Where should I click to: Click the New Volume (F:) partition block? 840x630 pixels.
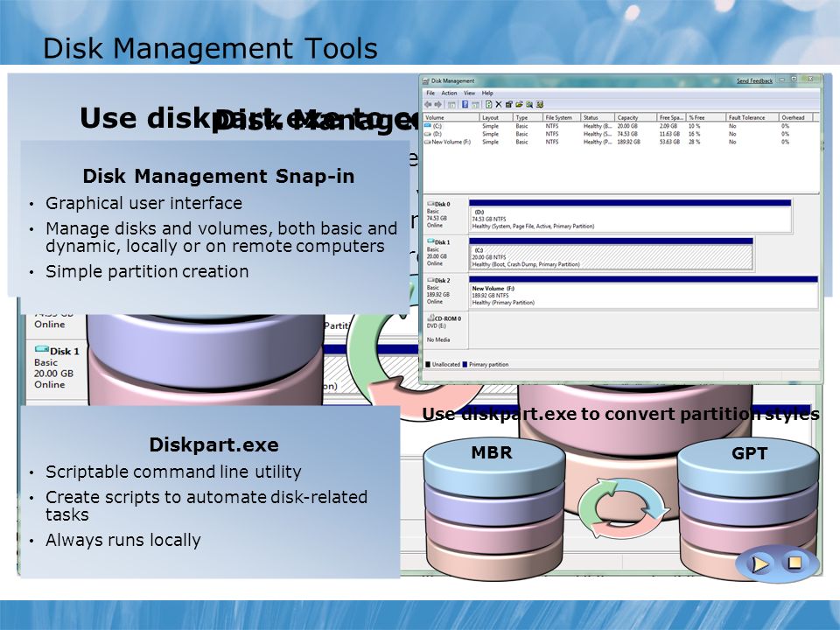643,292
